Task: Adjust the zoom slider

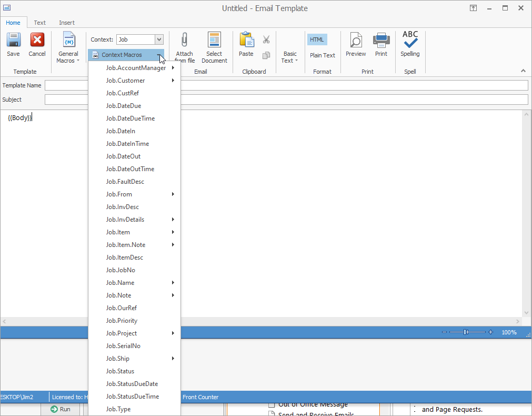Action: click(x=466, y=332)
